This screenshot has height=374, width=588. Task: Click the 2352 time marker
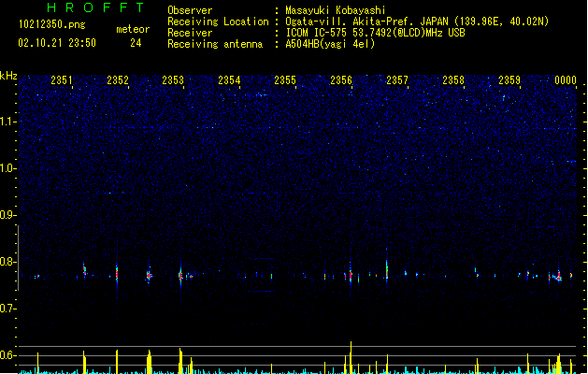click(x=118, y=80)
